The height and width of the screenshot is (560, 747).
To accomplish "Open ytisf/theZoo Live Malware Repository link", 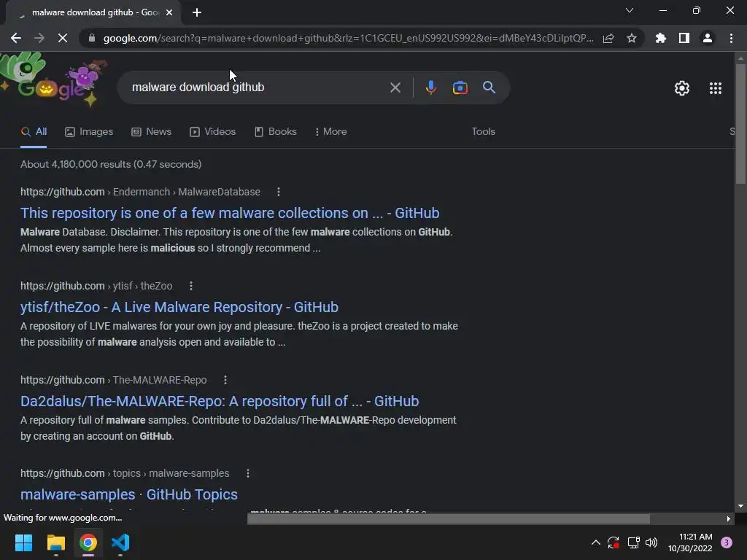I will click(x=179, y=307).
